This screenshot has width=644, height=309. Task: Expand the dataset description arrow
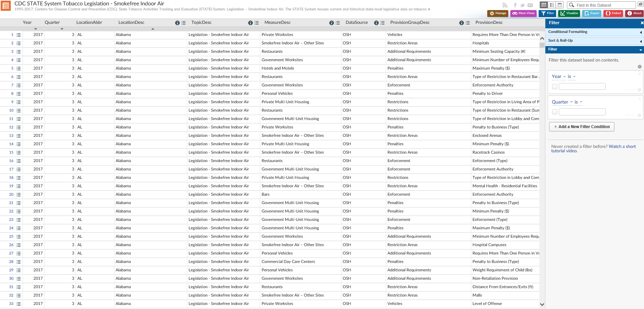(429, 9)
